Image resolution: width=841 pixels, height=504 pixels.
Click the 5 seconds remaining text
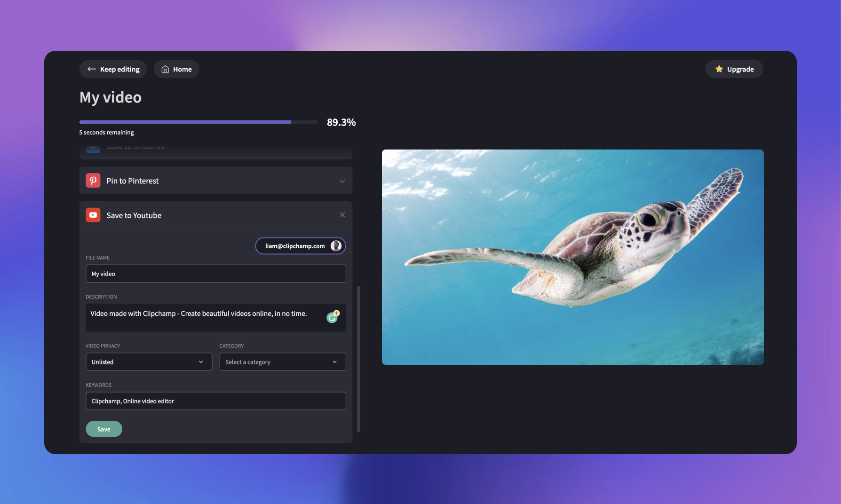tap(106, 133)
